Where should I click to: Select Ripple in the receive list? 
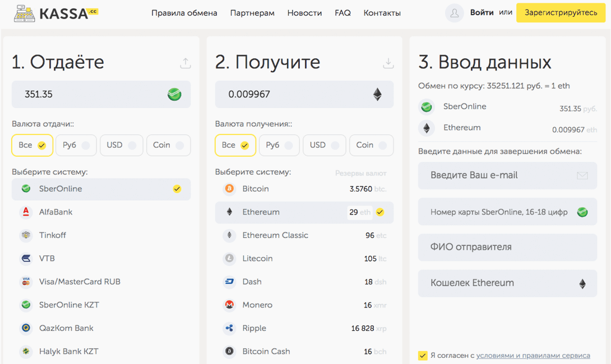tap(304, 328)
